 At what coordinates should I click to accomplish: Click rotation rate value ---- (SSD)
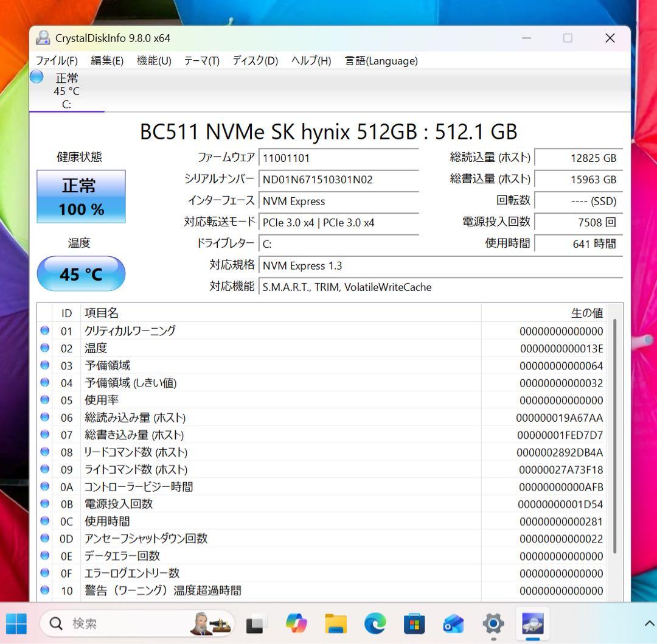click(x=579, y=201)
